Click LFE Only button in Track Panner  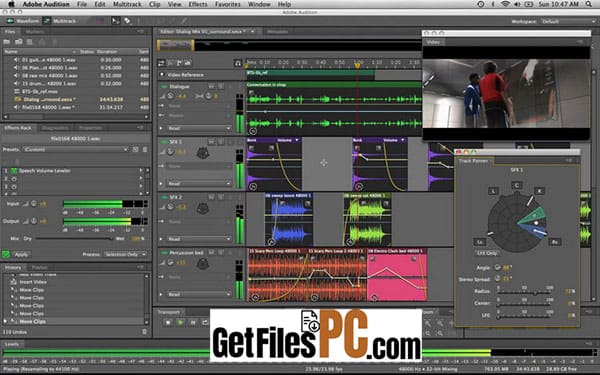click(x=487, y=253)
